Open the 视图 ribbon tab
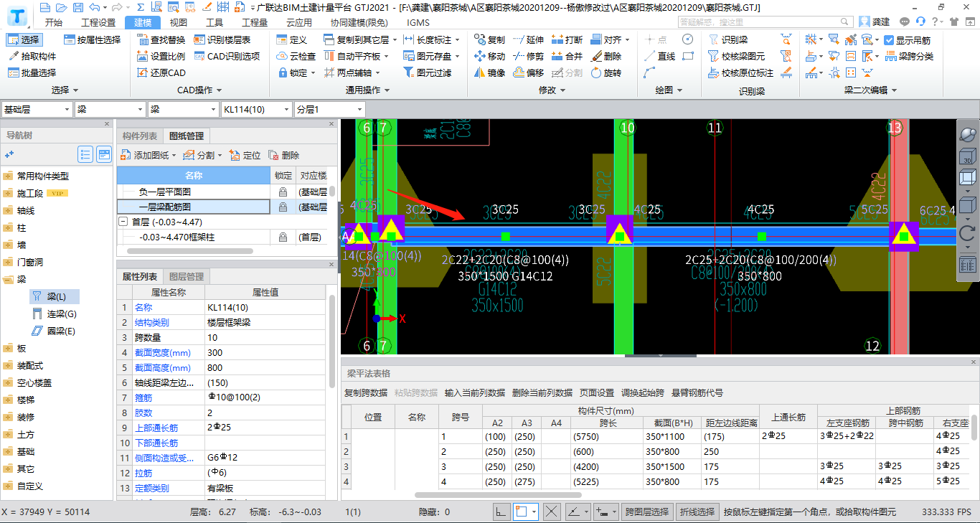The width and height of the screenshot is (980, 523). [x=179, y=22]
